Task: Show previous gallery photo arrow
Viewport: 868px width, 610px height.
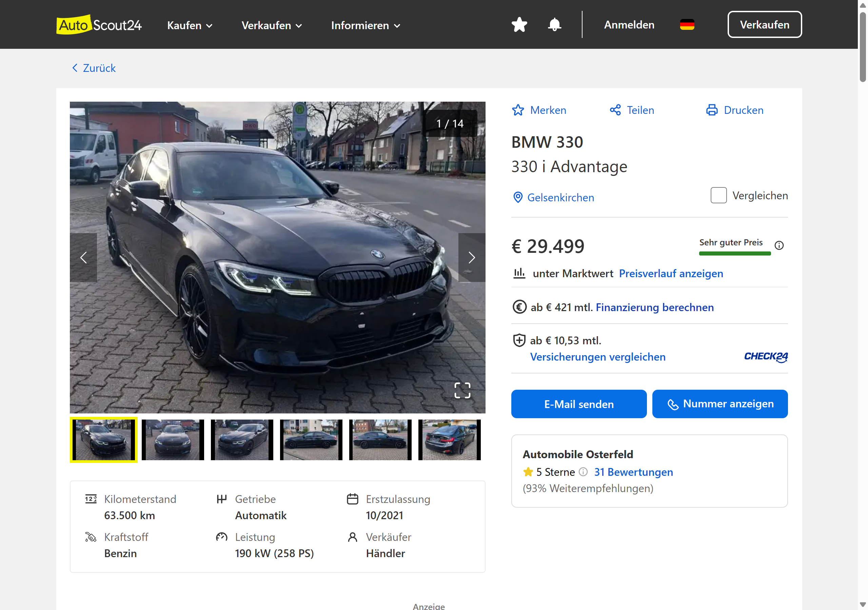Action: tap(83, 257)
